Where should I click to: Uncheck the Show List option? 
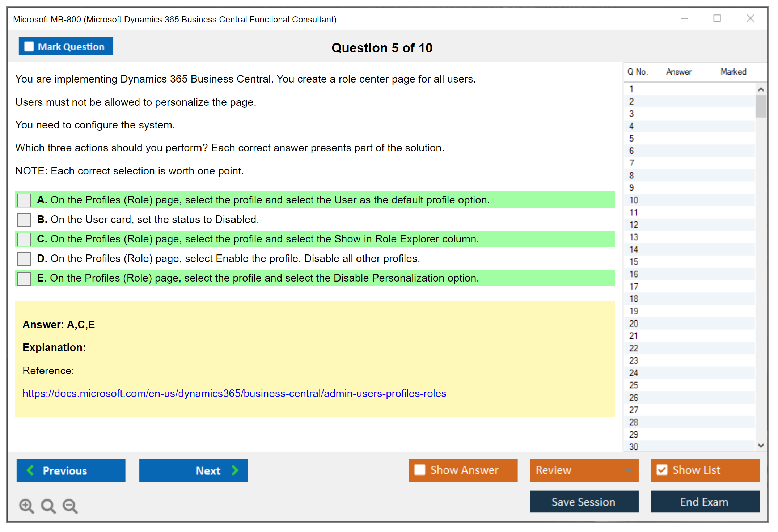coord(662,470)
